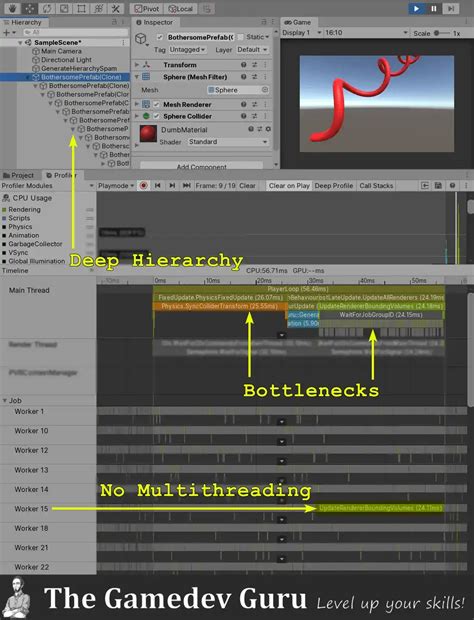Expand the Transform component foldout
Image resolution: width=474 pixels, height=620 pixels.
click(136, 65)
